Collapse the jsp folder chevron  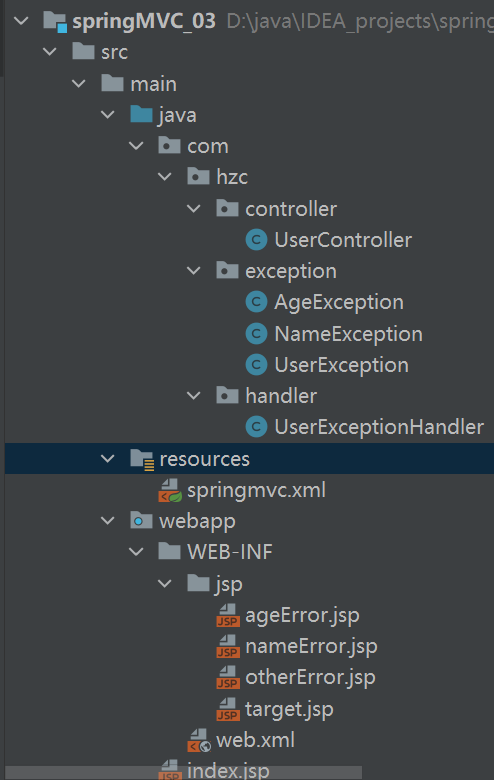click(165, 583)
